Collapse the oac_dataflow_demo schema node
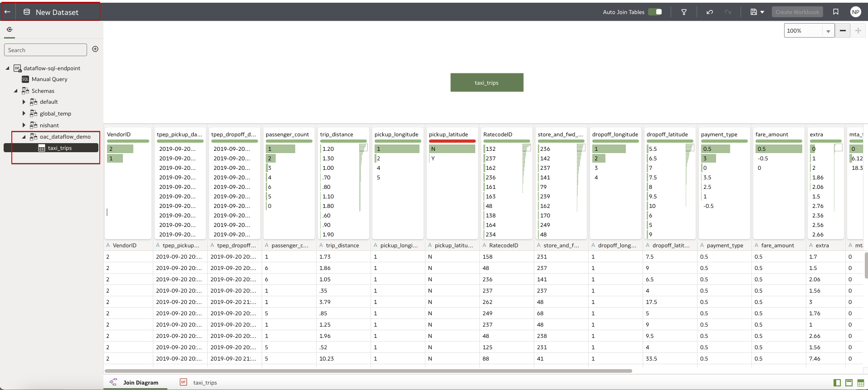The width and height of the screenshot is (868, 390). coord(24,137)
